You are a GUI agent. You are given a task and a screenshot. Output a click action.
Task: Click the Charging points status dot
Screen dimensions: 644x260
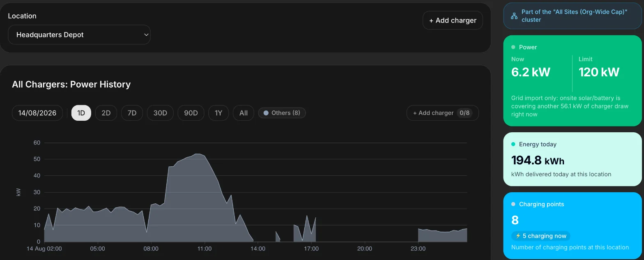513,204
